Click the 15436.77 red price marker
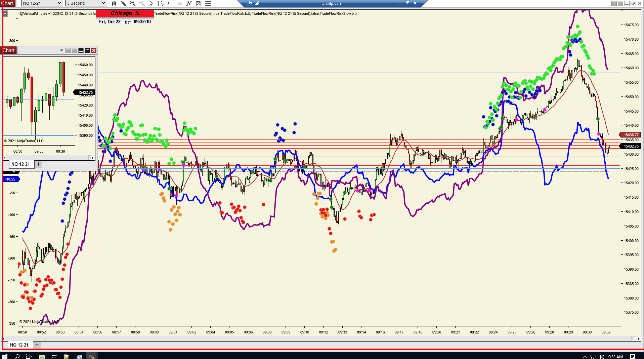The image size is (644, 359). point(630,135)
